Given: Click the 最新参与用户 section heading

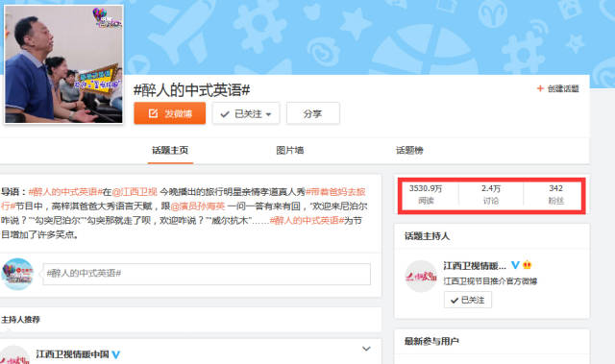Looking at the screenshot, I should click(431, 341).
